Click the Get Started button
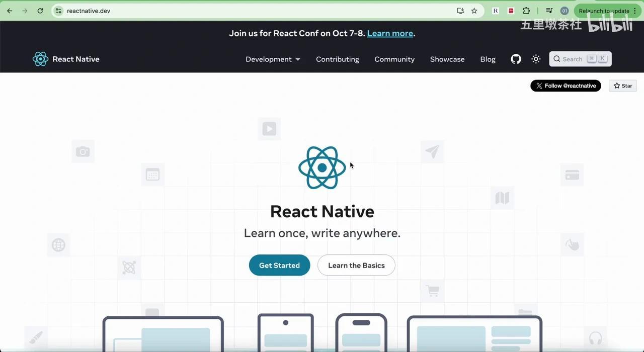 point(279,265)
